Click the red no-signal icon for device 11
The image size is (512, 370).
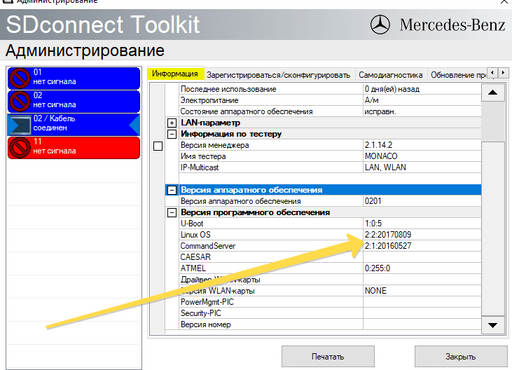19,148
